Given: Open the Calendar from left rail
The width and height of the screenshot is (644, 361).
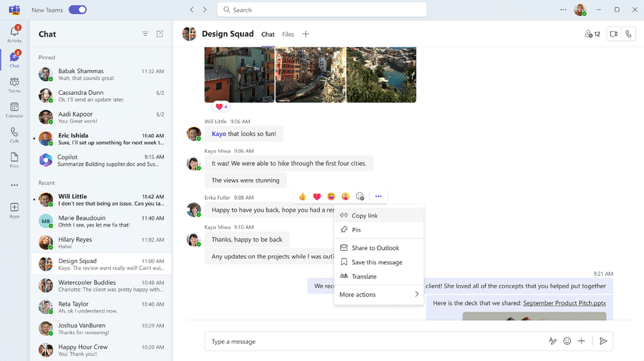Looking at the screenshot, I should pos(14,110).
